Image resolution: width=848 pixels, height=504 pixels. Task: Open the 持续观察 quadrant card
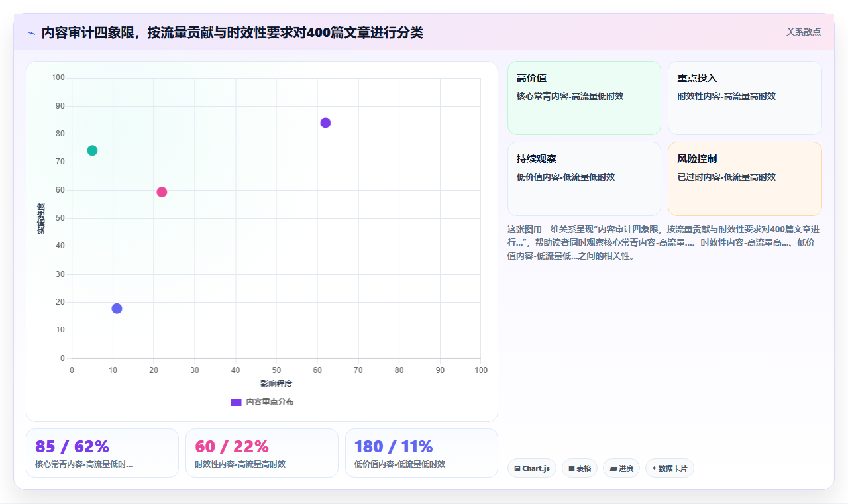pyautogui.click(x=584, y=179)
